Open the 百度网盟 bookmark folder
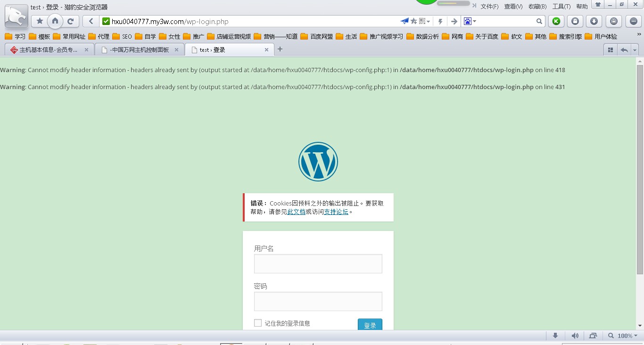This screenshot has height=345, width=644. [316, 36]
